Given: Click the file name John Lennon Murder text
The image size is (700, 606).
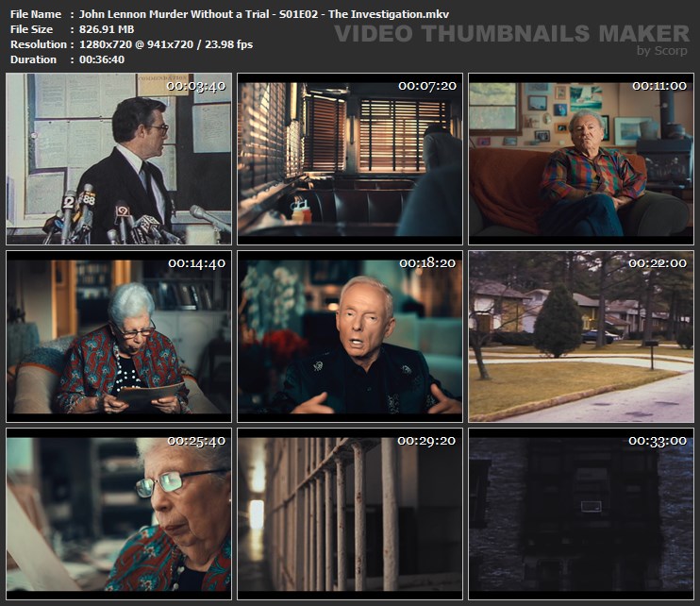Looking at the screenshot, I should tap(264, 14).
